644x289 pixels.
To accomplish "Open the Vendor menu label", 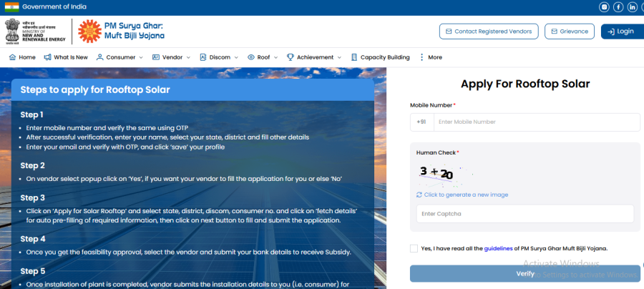I will 172,57.
